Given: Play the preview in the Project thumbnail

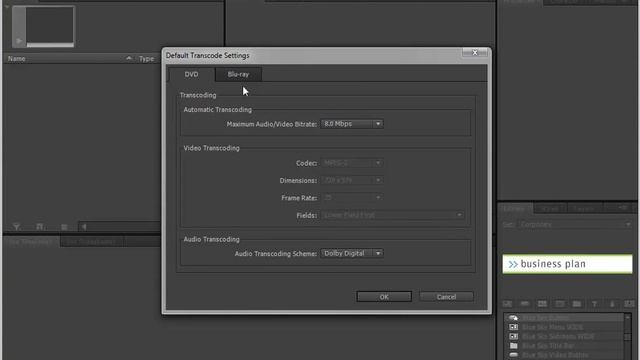Looking at the screenshot, I should [19, 41].
